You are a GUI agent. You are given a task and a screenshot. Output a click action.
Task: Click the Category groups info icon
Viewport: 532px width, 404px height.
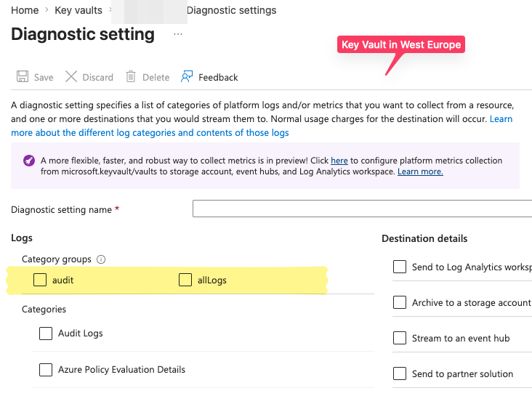(x=101, y=259)
